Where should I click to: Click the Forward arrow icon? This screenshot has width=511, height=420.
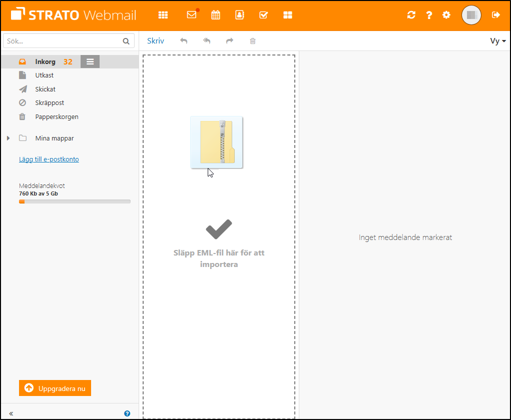point(229,40)
